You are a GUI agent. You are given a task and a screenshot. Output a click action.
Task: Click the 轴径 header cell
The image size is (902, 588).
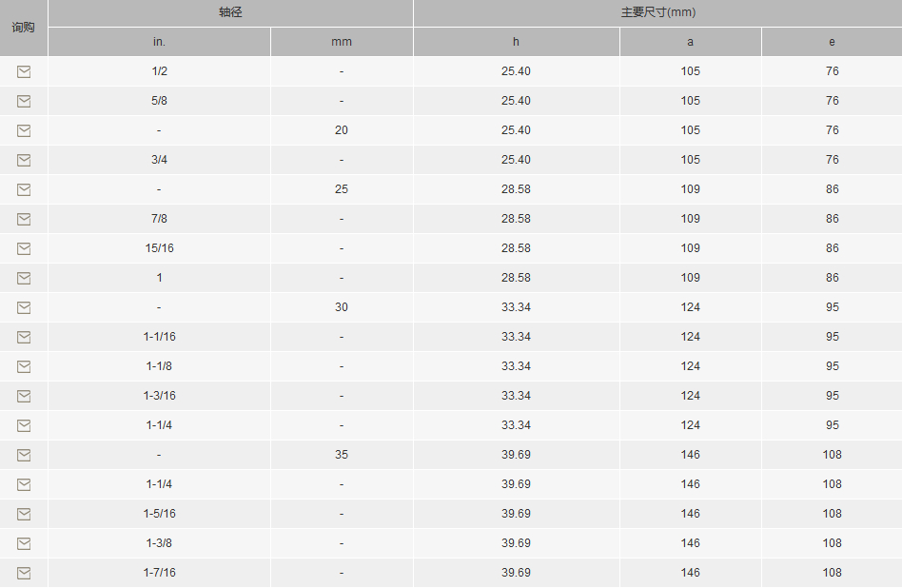[x=230, y=13]
